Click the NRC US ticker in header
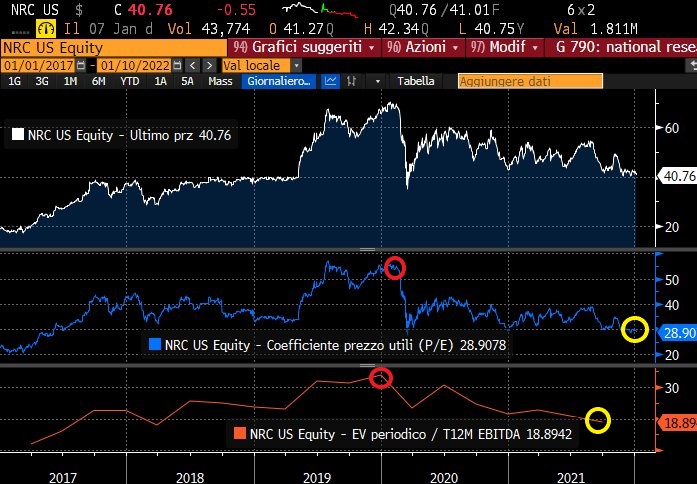This screenshot has width=697, height=484. (35, 10)
